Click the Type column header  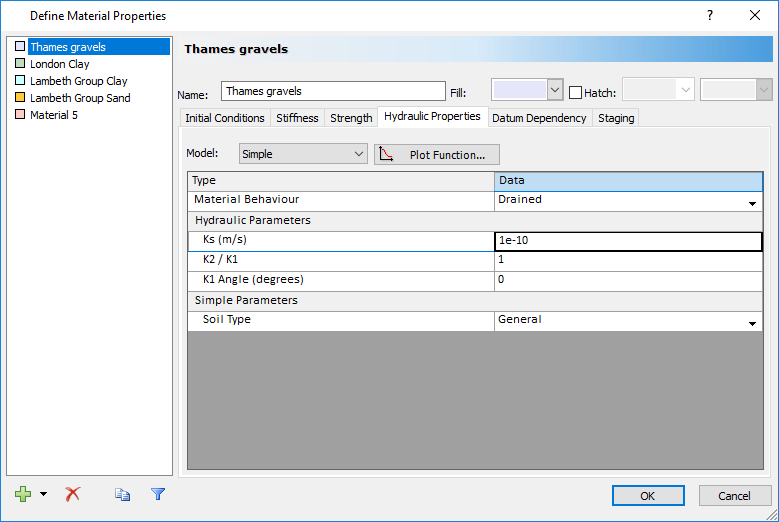pyautogui.click(x=341, y=181)
